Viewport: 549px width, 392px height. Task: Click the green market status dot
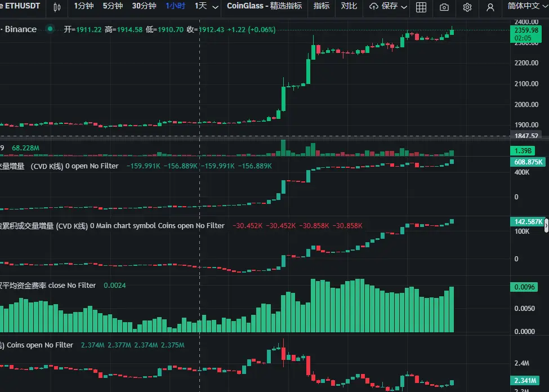50,29
